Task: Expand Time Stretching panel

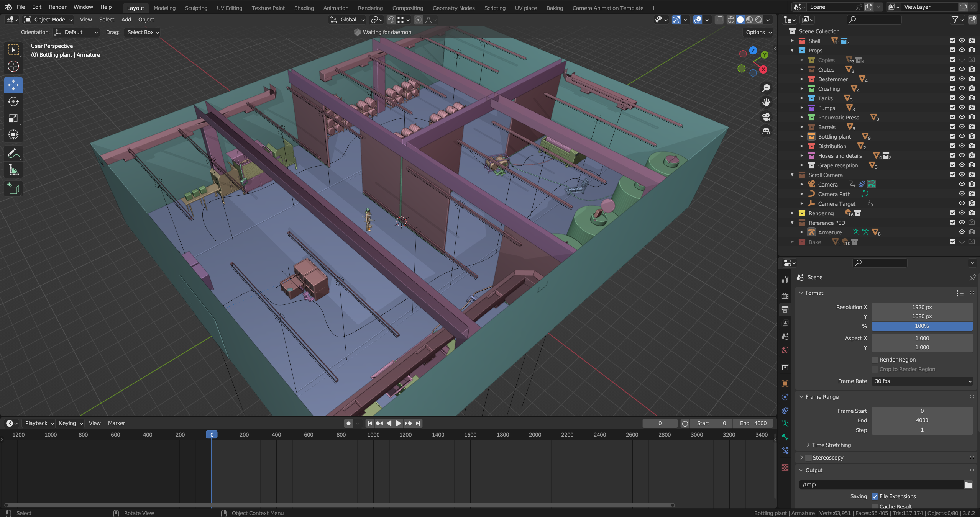Action: tap(831, 445)
